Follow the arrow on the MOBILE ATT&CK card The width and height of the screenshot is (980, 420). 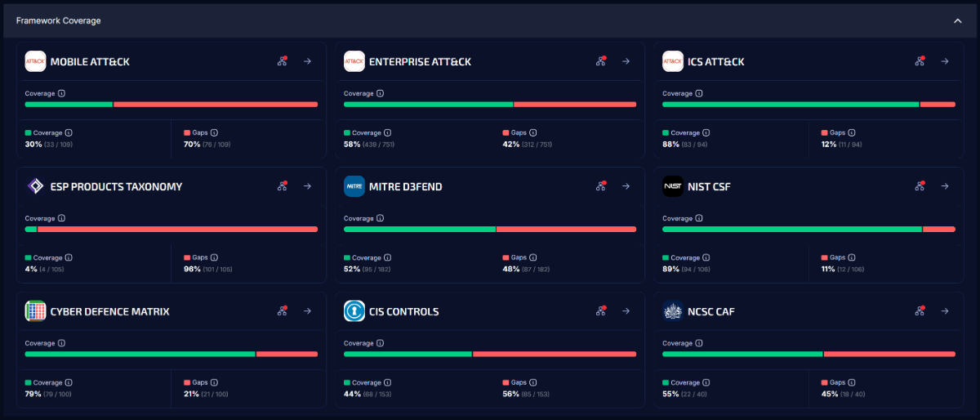[x=307, y=61]
